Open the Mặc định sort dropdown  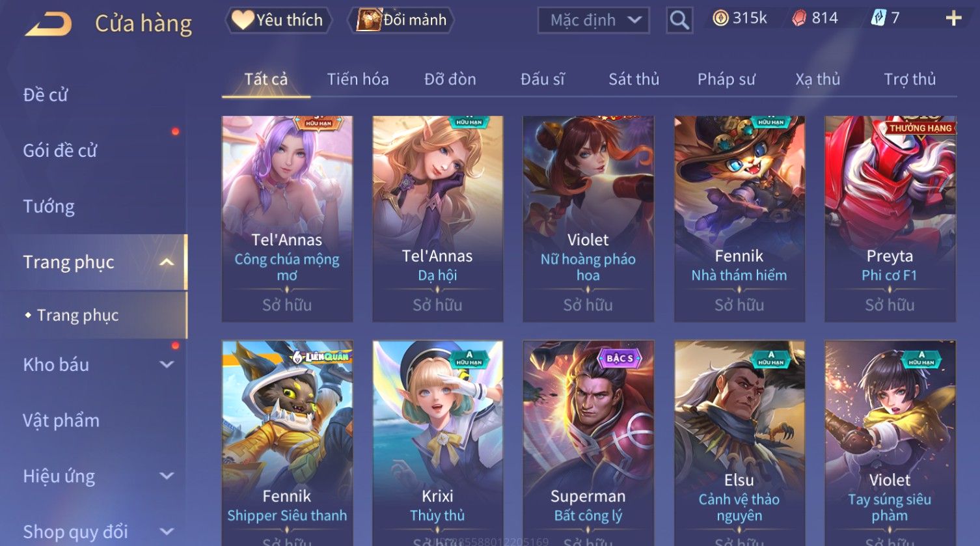point(593,20)
